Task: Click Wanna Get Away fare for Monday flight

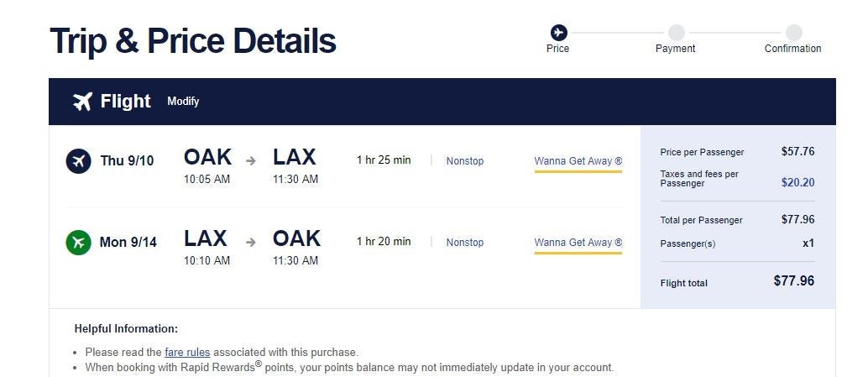Action: pyautogui.click(x=578, y=243)
